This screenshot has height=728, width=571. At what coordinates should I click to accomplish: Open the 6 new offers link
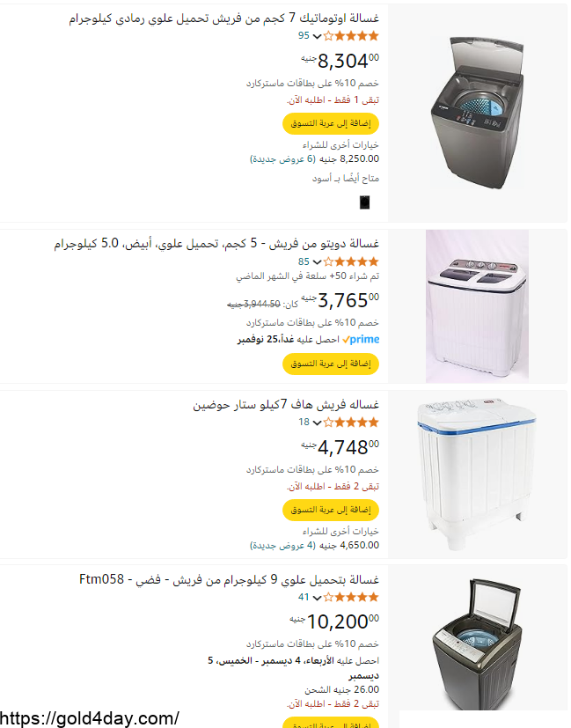283,159
